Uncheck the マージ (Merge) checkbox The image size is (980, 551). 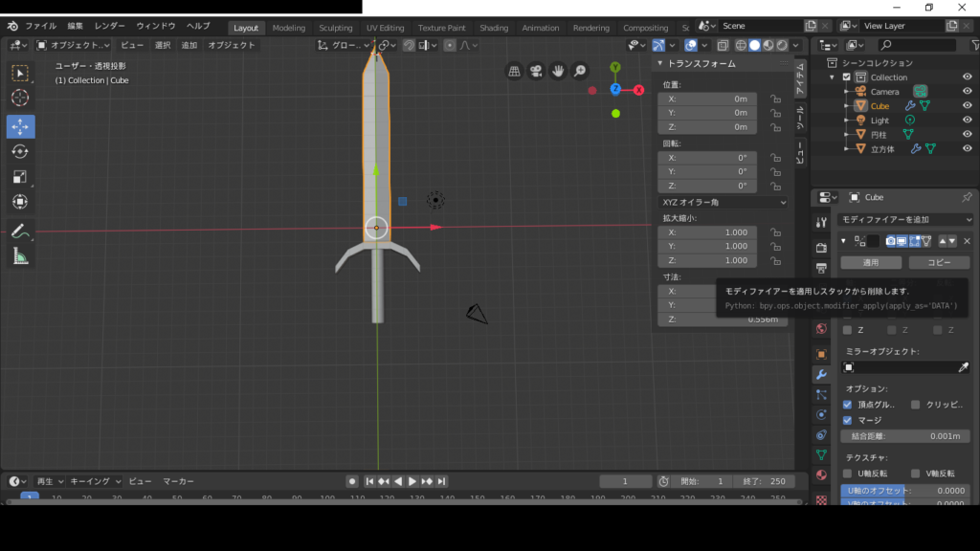coord(847,420)
